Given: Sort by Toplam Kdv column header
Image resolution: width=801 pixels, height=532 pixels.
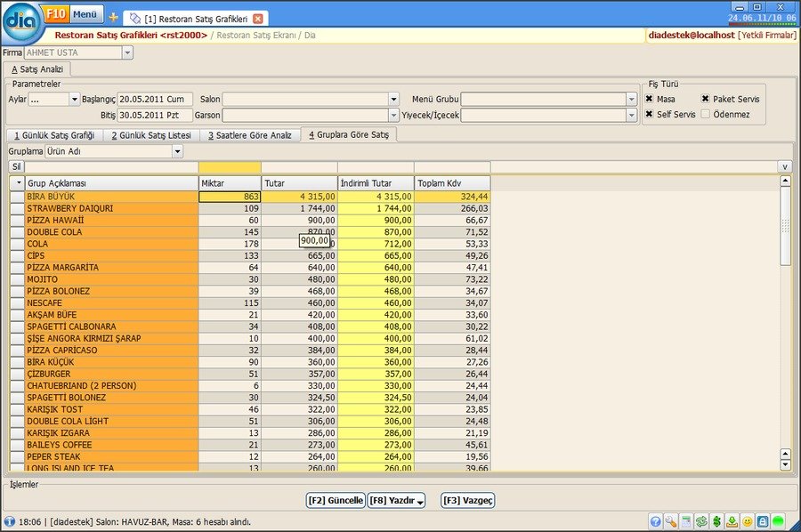Looking at the screenshot, I should tap(452, 183).
